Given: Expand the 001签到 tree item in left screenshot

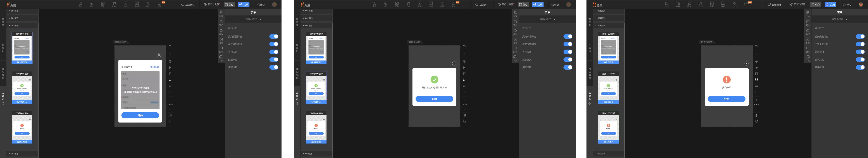Looking at the screenshot, I should (x=22, y=11).
